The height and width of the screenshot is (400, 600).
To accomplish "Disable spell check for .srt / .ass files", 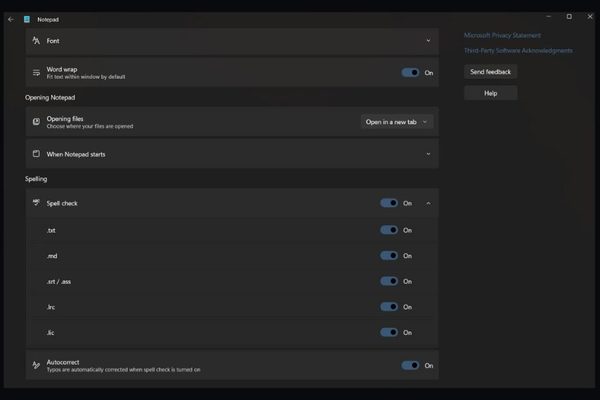I will pos(389,281).
